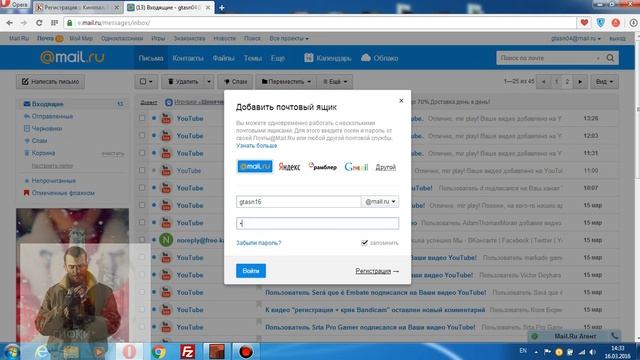
Task: Launch FileZilla from the taskbar
Action: pyautogui.click(x=187, y=351)
